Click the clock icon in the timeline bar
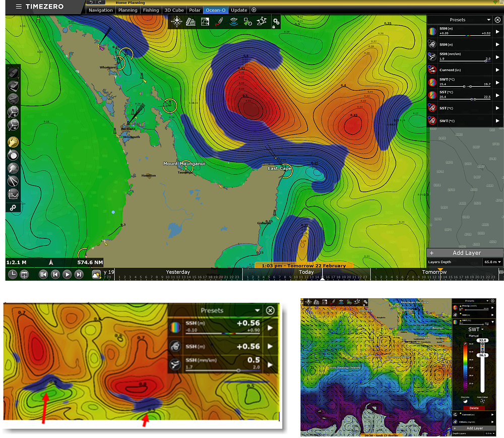 click(x=13, y=274)
